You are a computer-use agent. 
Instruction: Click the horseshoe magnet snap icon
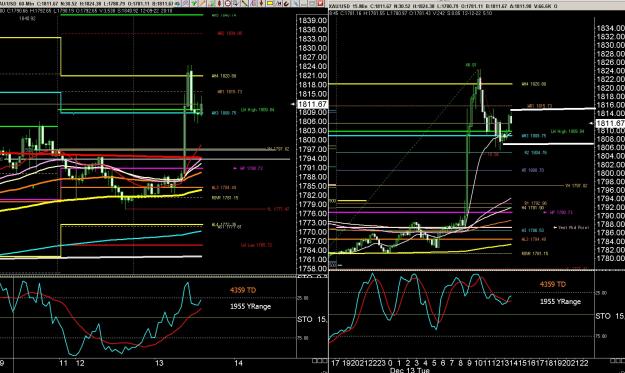[x=286, y=3]
